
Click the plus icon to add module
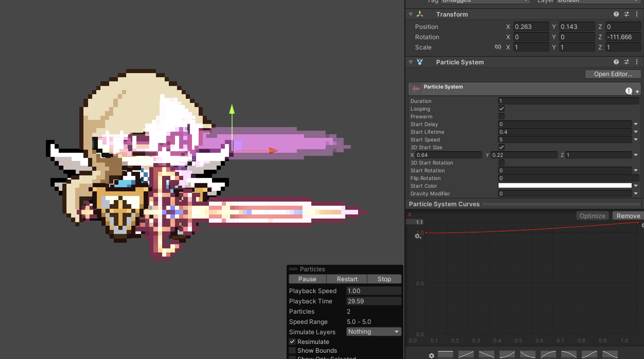[637, 92]
